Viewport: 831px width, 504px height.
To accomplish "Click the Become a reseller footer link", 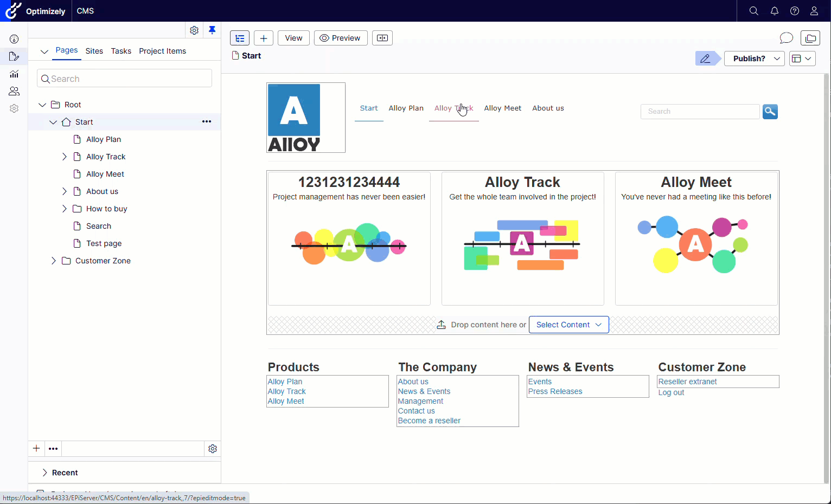I will [x=429, y=421].
